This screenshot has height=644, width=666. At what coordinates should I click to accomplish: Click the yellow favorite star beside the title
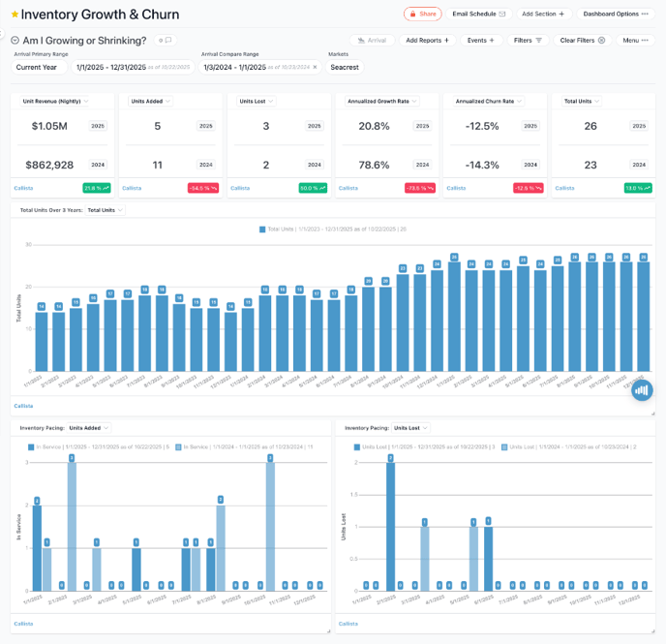pos(15,15)
